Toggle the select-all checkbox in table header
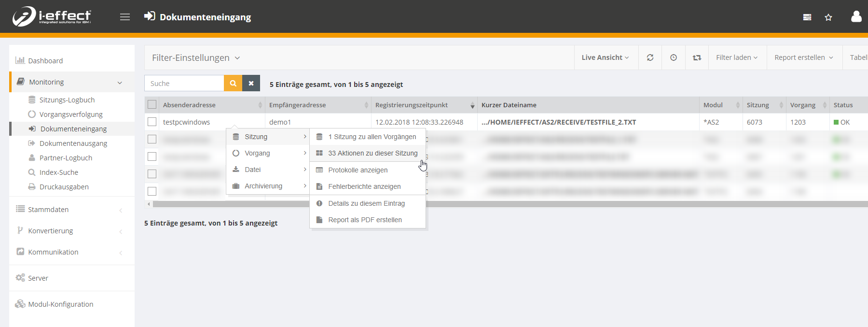The width and height of the screenshot is (868, 327). pyautogui.click(x=152, y=105)
